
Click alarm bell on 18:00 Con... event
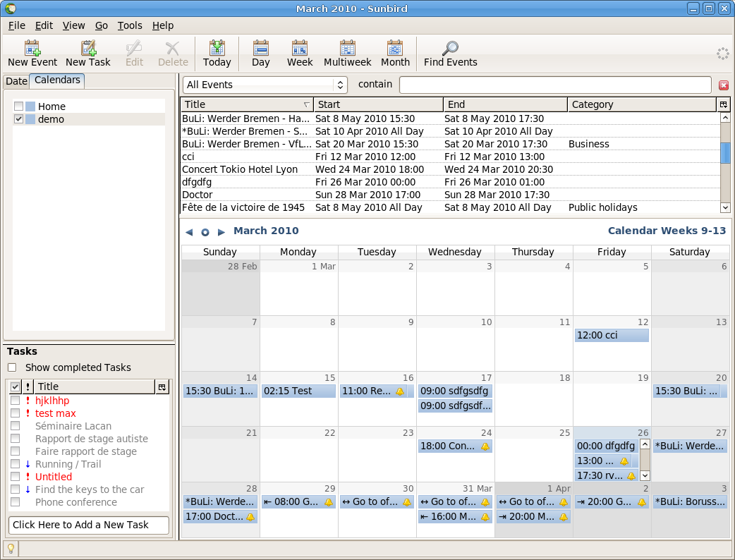tap(485, 446)
